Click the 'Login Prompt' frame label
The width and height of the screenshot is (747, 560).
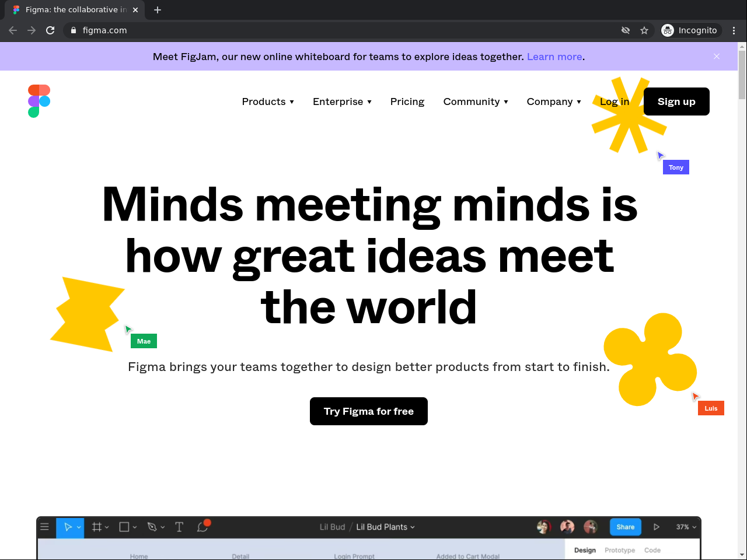pos(354,556)
